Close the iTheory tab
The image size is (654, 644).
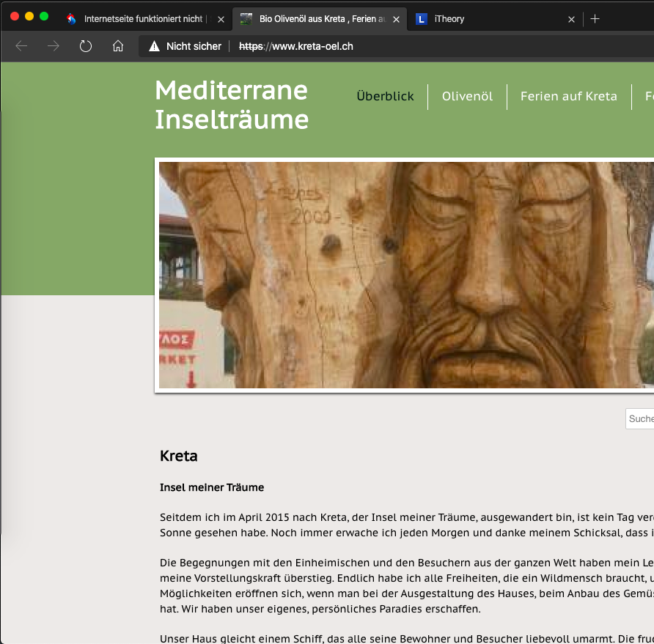click(x=571, y=19)
